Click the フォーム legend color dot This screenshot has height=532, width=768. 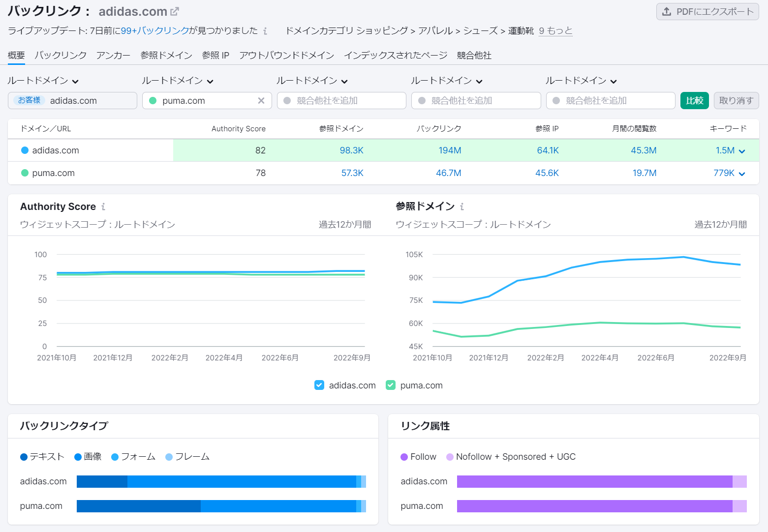[x=115, y=457]
